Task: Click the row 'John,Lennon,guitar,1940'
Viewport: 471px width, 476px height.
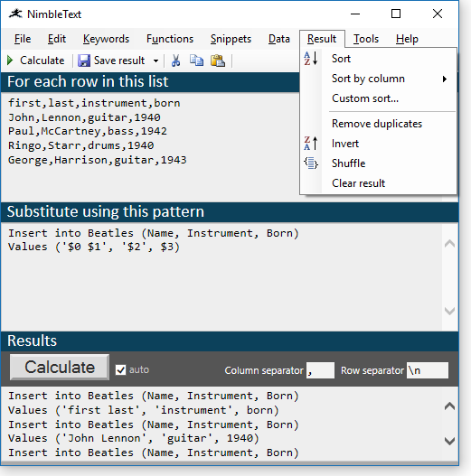Action: [x=84, y=117]
